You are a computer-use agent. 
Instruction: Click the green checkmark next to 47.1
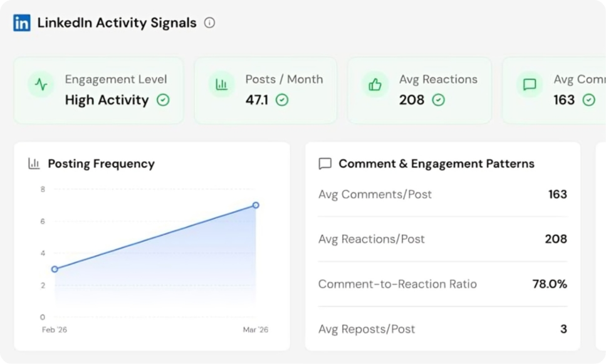tap(282, 100)
